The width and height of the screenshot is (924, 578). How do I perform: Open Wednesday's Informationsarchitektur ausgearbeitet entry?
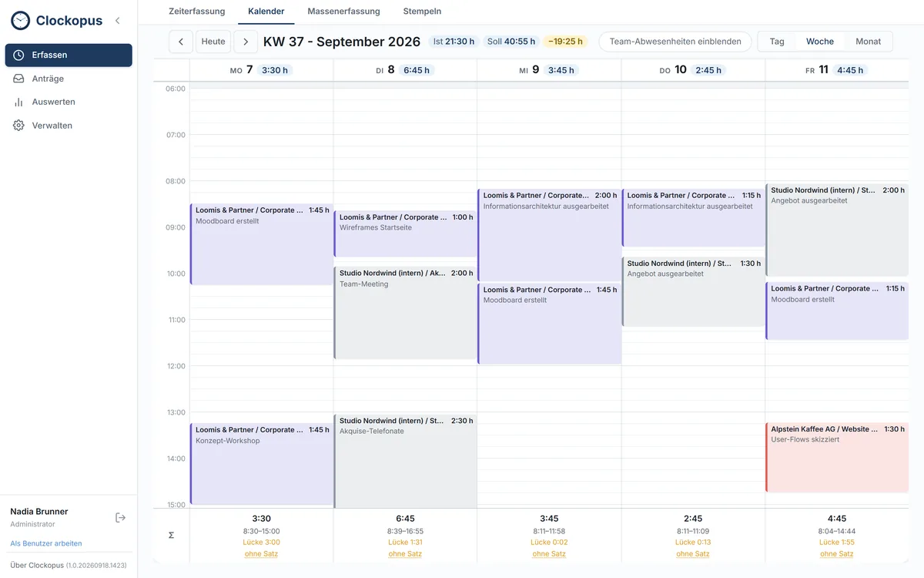click(549, 235)
